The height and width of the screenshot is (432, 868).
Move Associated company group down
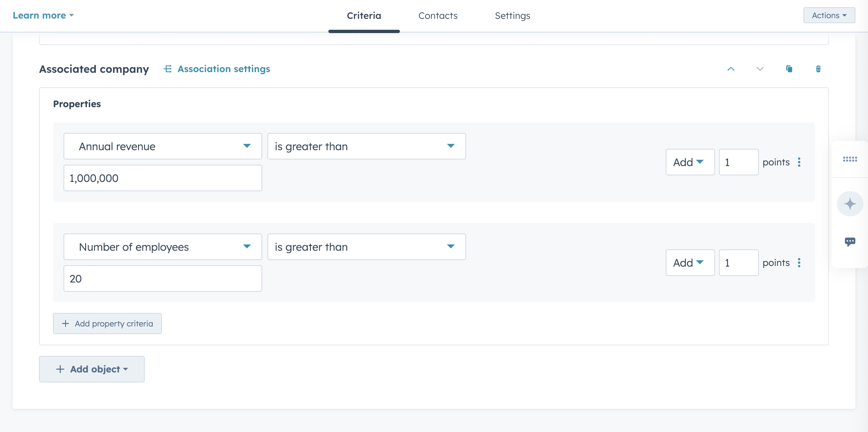759,69
